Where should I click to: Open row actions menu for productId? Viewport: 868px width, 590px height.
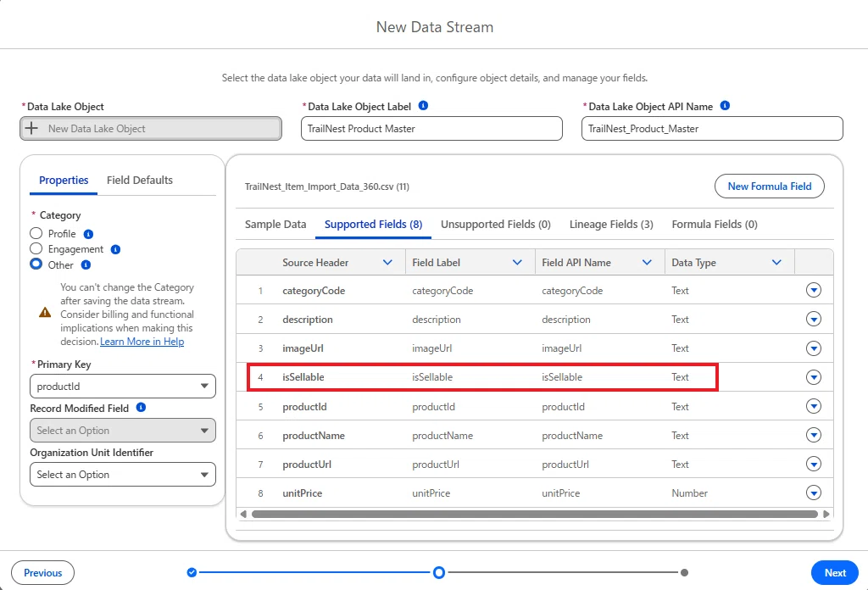click(813, 406)
